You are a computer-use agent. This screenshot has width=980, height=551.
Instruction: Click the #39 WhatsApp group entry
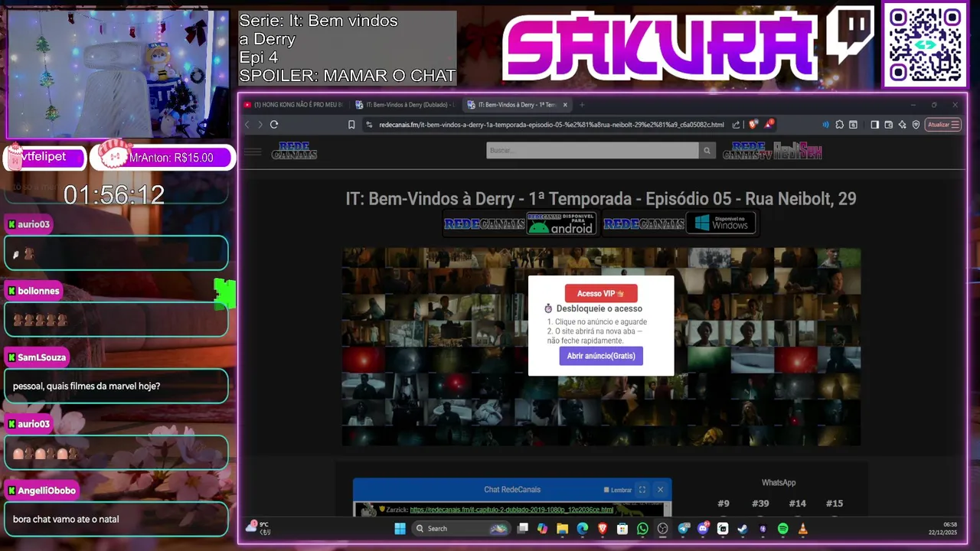(x=760, y=504)
